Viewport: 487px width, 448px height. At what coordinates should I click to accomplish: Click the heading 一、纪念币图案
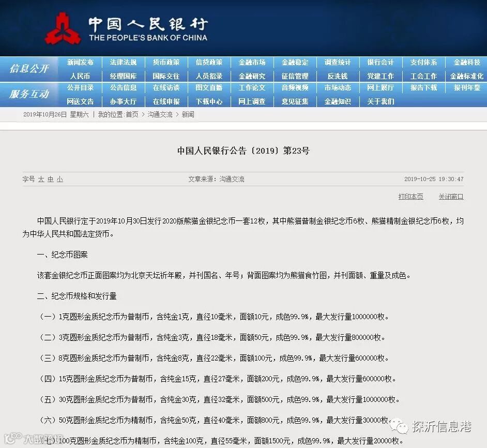[62, 255]
